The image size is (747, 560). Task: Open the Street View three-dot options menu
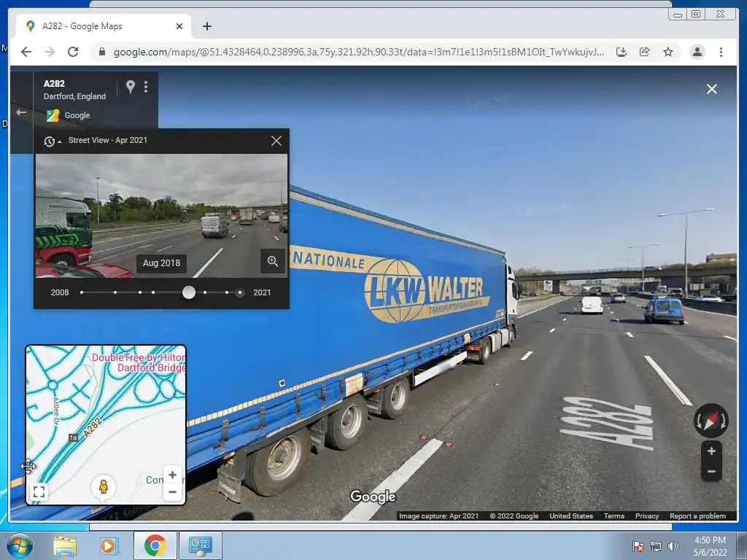click(146, 87)
